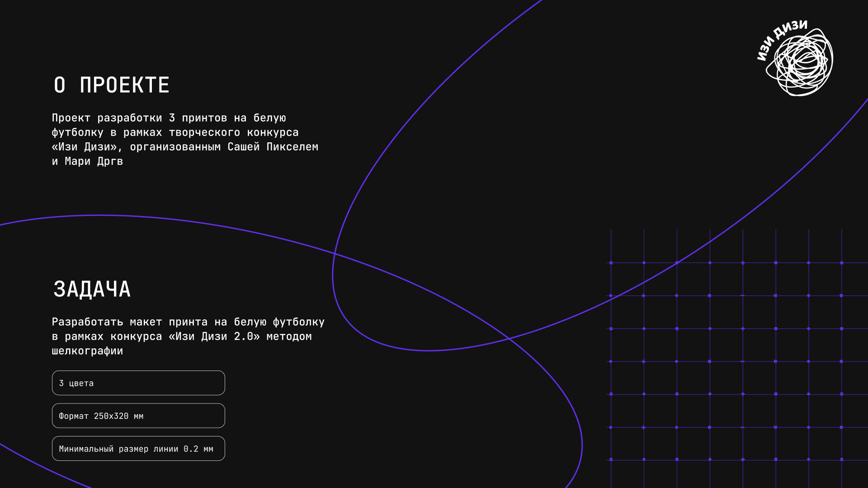Click «Изи Дизи» in the project description paragraph

point(84,147)
